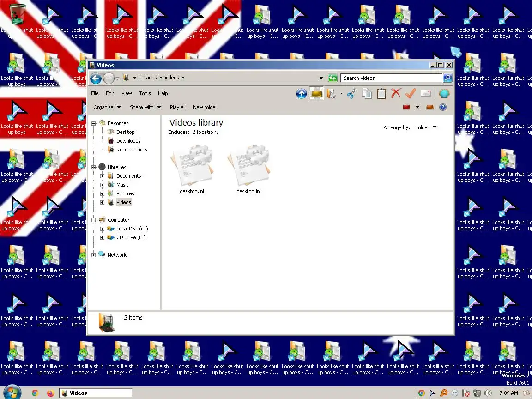Open dropdown arrow next to Views icon

341,93
